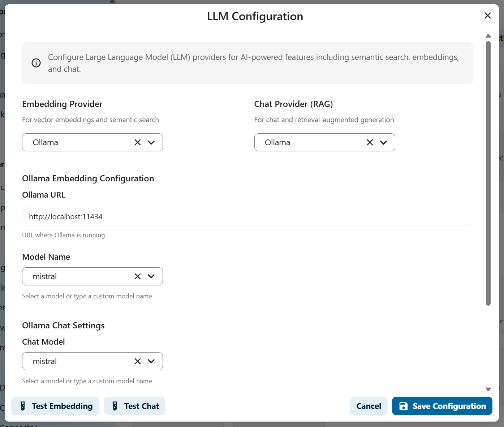Clear the mistral Model Name using its X icon
The image size is (504, 427).
(x=137, y=276)
